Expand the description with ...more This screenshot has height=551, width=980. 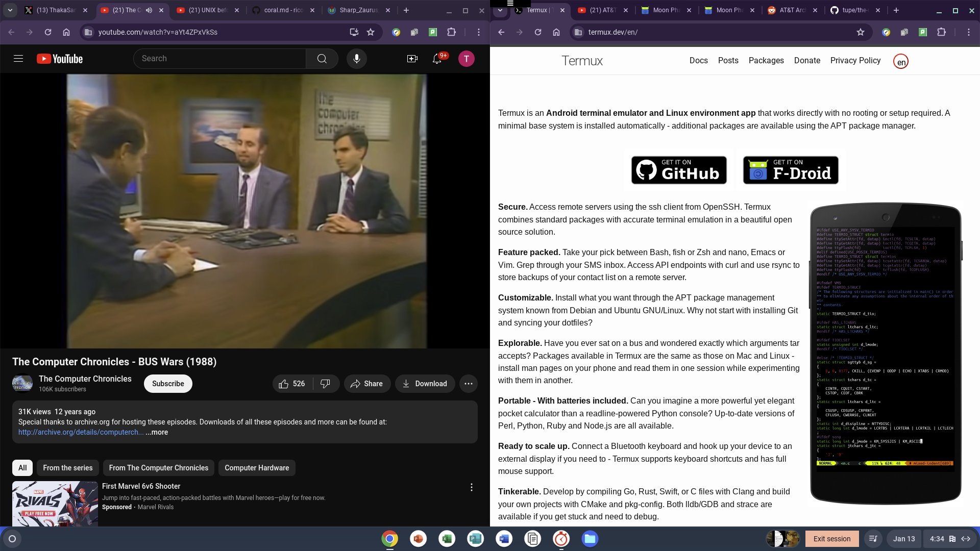(x=157, y=432)
